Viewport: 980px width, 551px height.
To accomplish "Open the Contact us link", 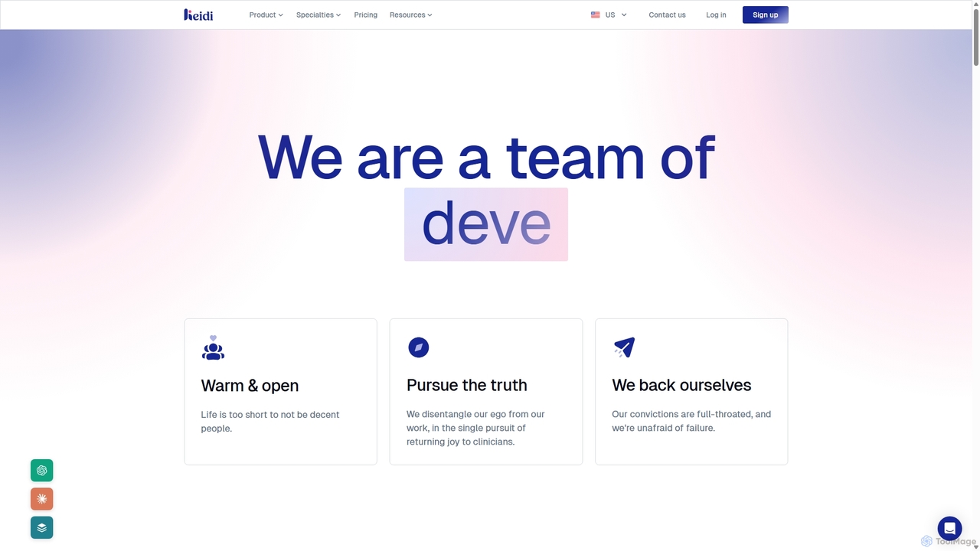I will [x=667, y=15].
